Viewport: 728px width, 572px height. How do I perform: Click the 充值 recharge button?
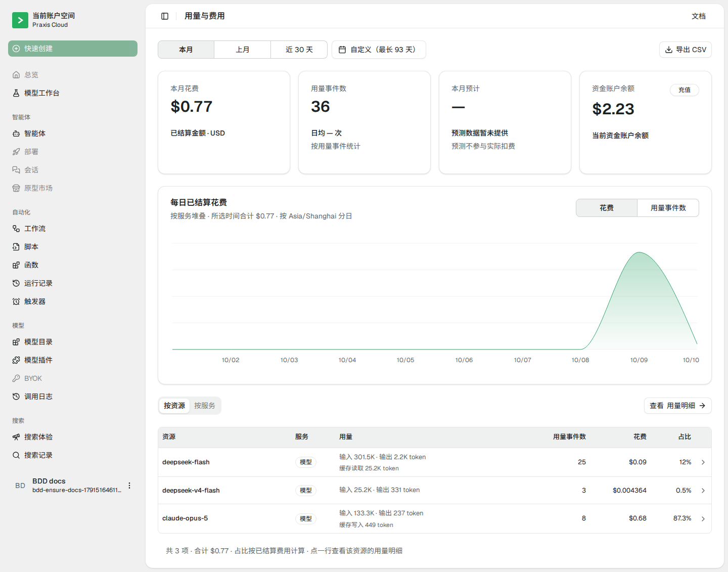[x=685, y=90]
